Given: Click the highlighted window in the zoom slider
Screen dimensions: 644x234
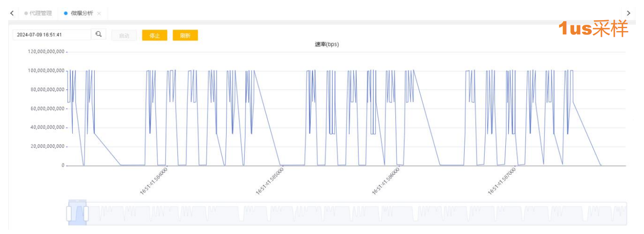Looking at the screenshot, I should [77, 213].
